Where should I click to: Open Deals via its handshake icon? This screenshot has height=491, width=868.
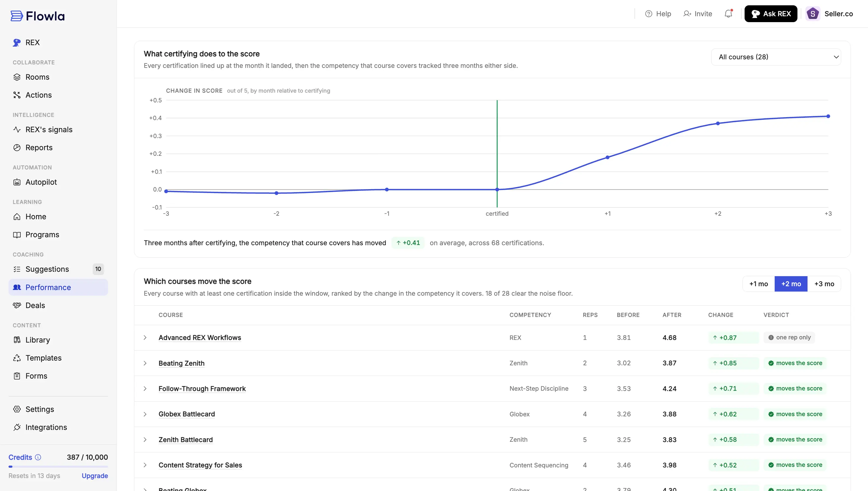17,305
